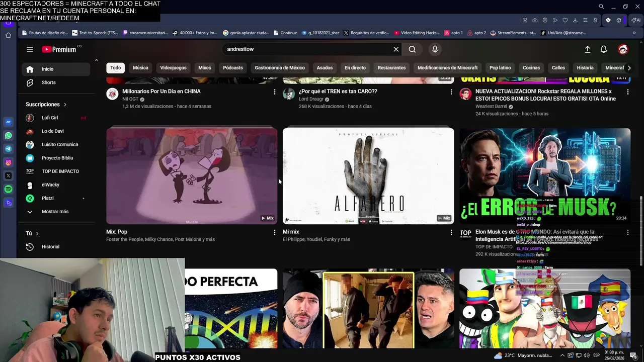
Task: Open Text-to-Speech bookmark
Action: [95, 33]
